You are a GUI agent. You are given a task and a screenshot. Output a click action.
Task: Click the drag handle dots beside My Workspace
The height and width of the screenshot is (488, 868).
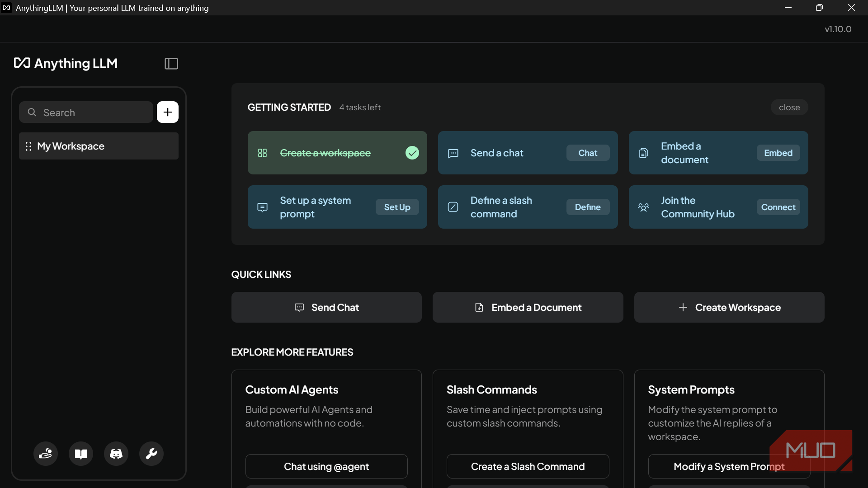click(28, 146)
